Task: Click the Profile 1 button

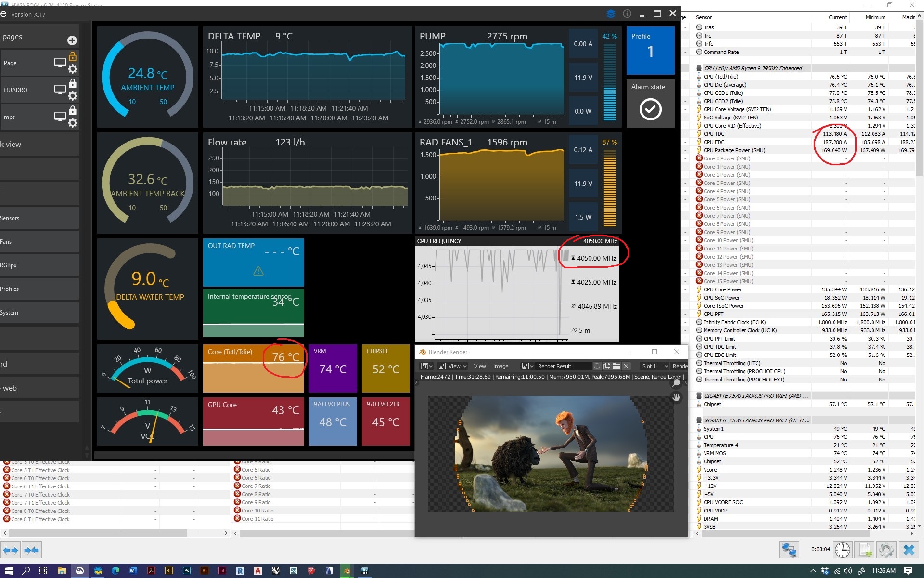Action: 650,50
